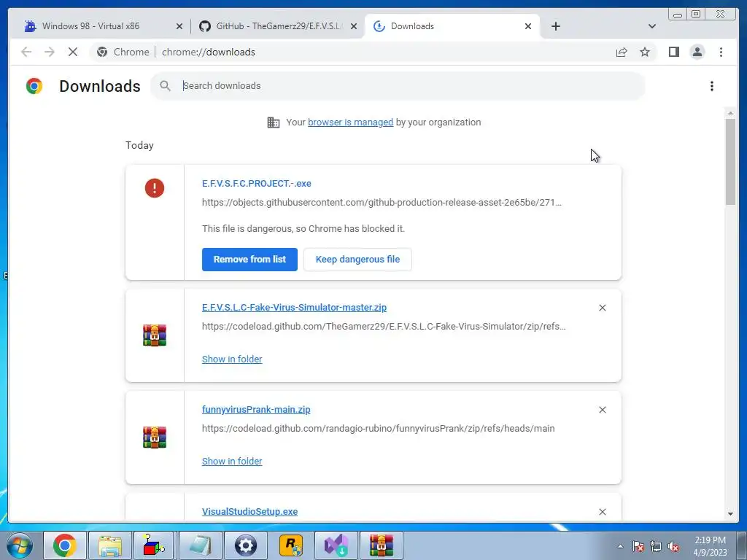This screenshot has height=560, width=747.
Task: Go forward with the forward arrow
Action: [50, 52]
